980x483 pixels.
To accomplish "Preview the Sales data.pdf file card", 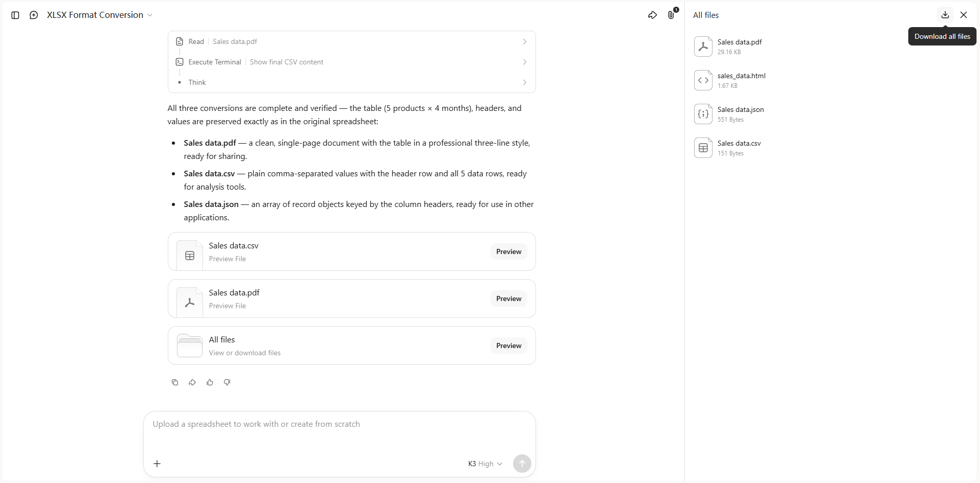I will pos(508,298).
